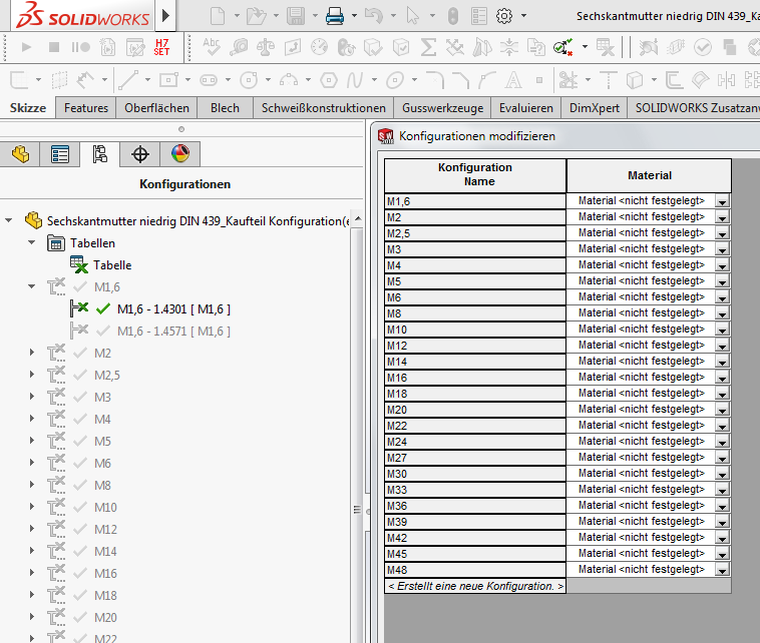
Task: Click the Sigma section properties icon
Action: [428, 47]
